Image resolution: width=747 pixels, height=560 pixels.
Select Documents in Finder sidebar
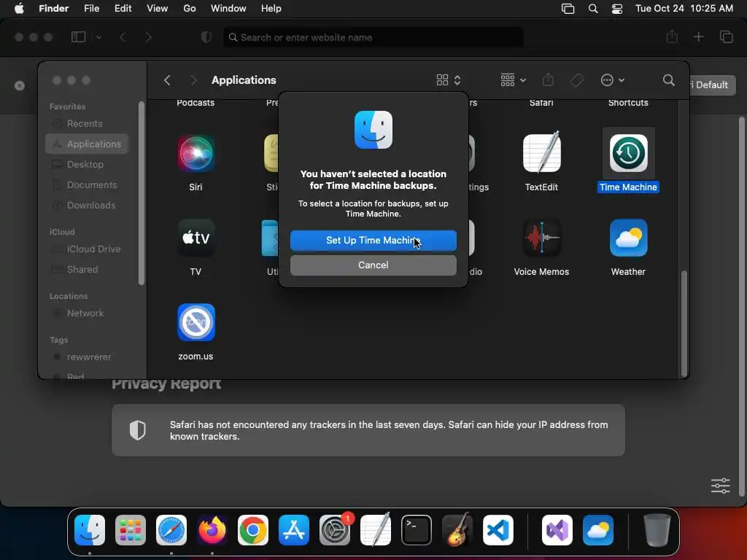pyautogui.click(x=87, y=184)
